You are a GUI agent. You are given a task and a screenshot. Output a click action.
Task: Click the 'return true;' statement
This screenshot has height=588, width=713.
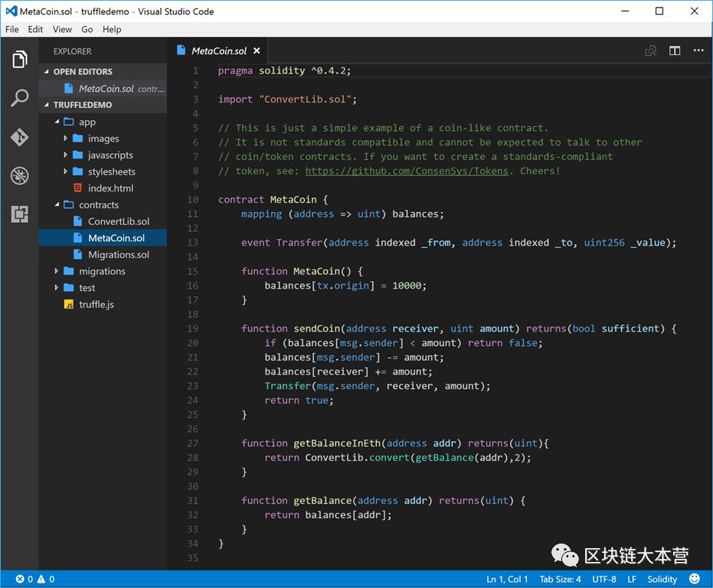point(299,400)
